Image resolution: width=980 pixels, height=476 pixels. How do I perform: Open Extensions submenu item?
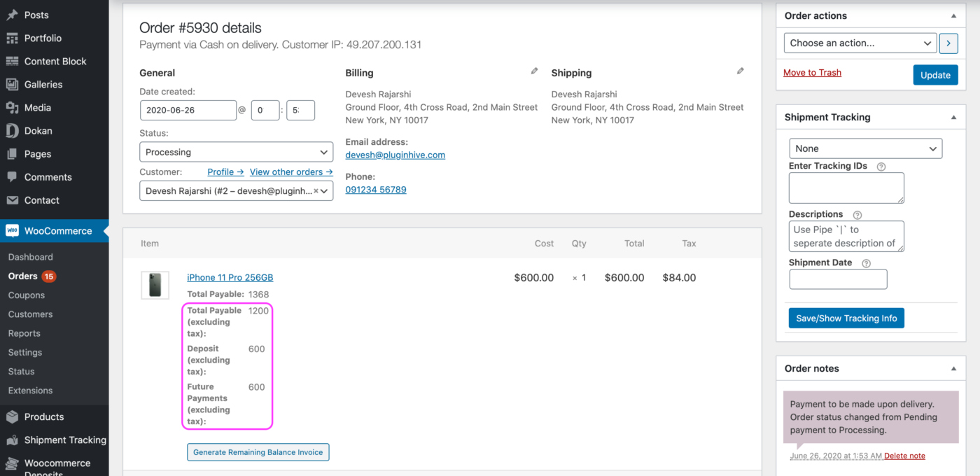pos(30,391)
